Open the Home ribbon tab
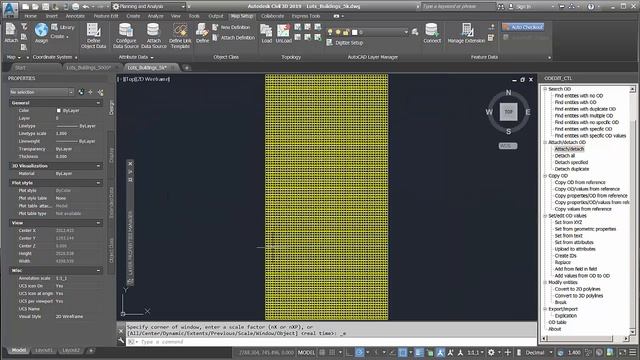The width and height of the screenshot is (640, 360). click(x=30, y=16)
